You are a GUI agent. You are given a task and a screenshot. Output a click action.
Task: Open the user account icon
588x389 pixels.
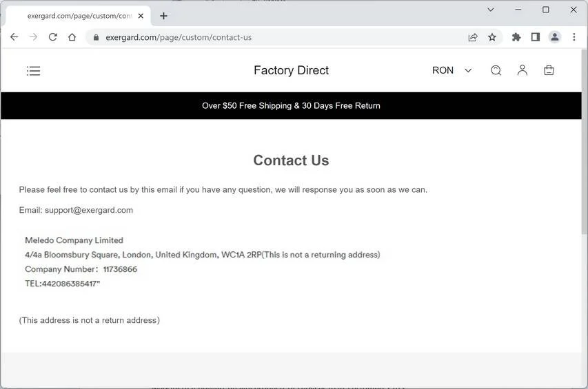click(x=522, y=70)
